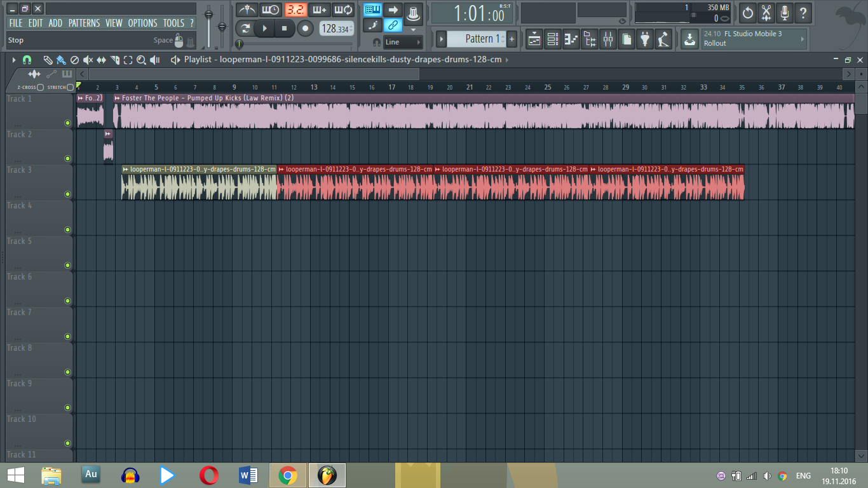This screenshot has height=488, width=868.
Task: Select the playlist Delete tool
Action: click(74, 60)
